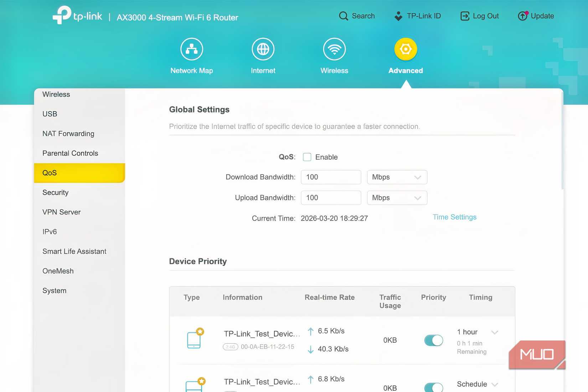Open IPv6 settings
The width and height of the screenshot is (588, 392).
tap(79, 232)
